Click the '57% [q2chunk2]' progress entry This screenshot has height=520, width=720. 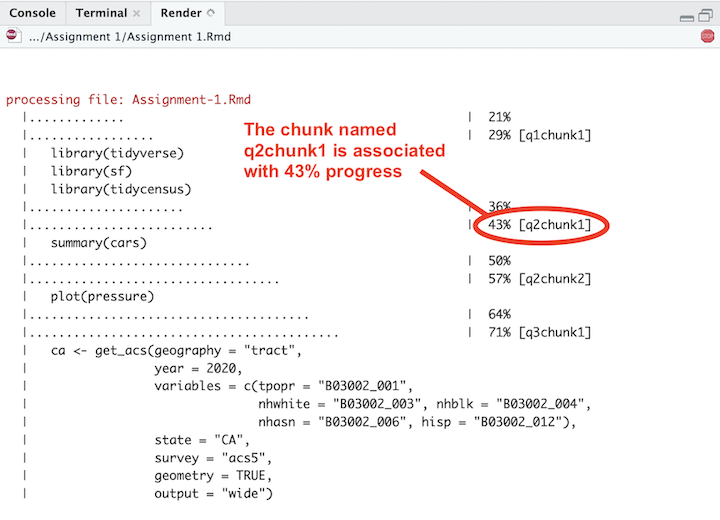540,279
